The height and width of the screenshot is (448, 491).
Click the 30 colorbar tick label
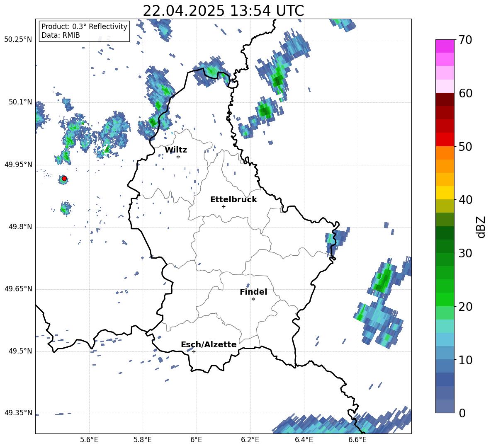tap(465, 253)
